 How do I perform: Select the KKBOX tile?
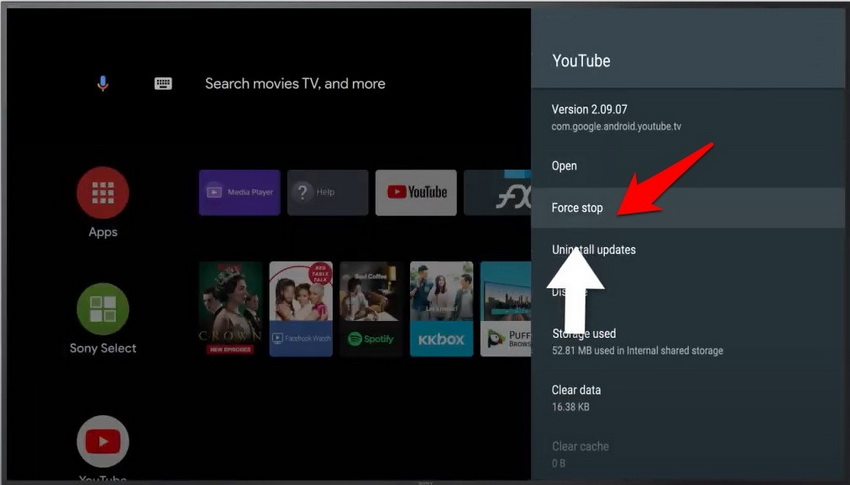click(441, 309)
